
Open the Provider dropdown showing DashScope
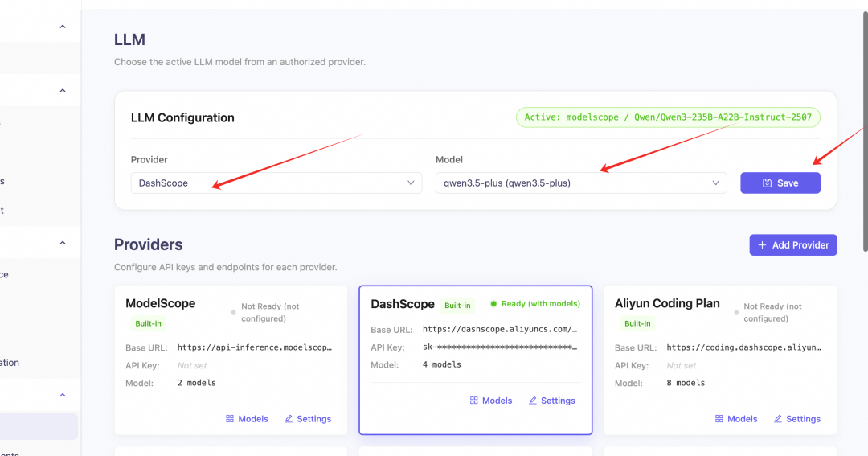tap(276, 183)
